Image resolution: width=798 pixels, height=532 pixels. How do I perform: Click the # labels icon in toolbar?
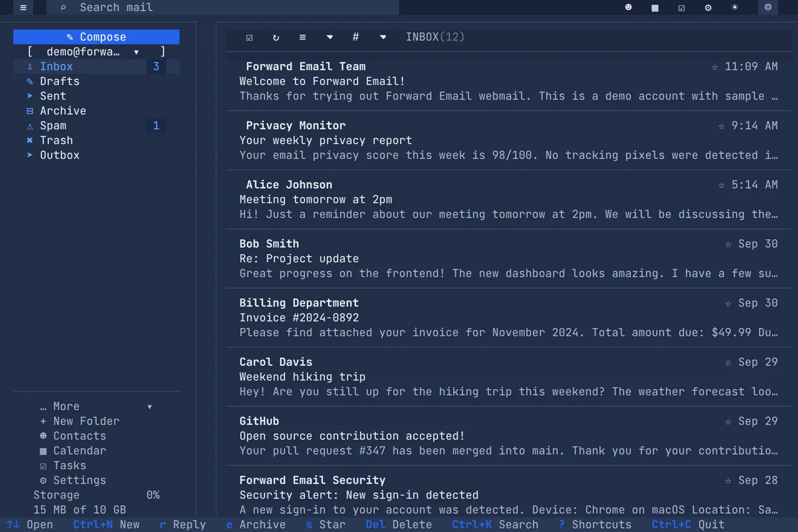tap(356, 37)
